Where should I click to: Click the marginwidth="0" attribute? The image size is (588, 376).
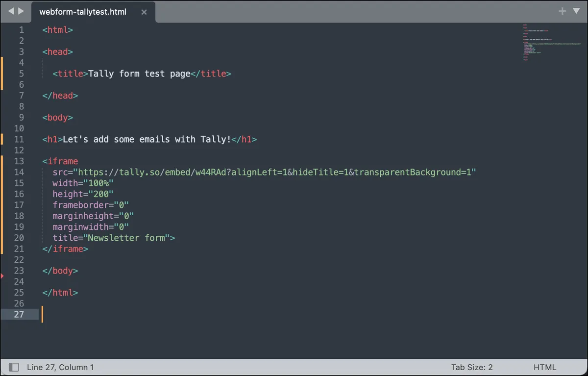coord(91,227)
